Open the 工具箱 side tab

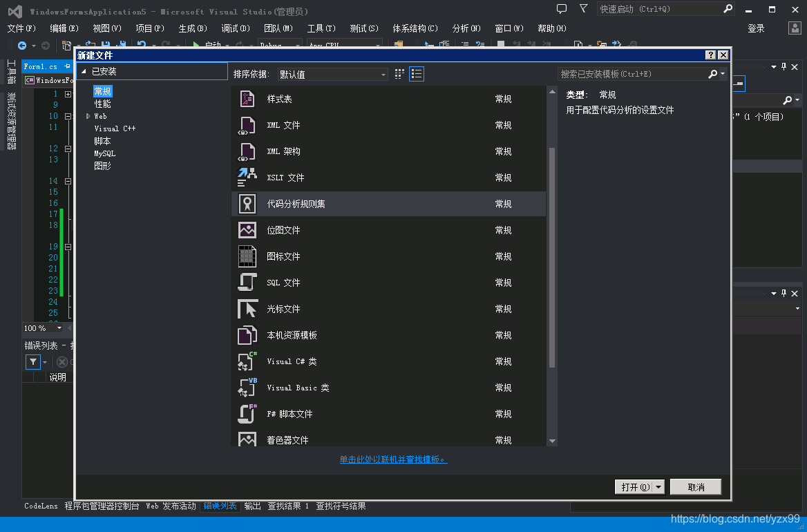tap(11, 72)
